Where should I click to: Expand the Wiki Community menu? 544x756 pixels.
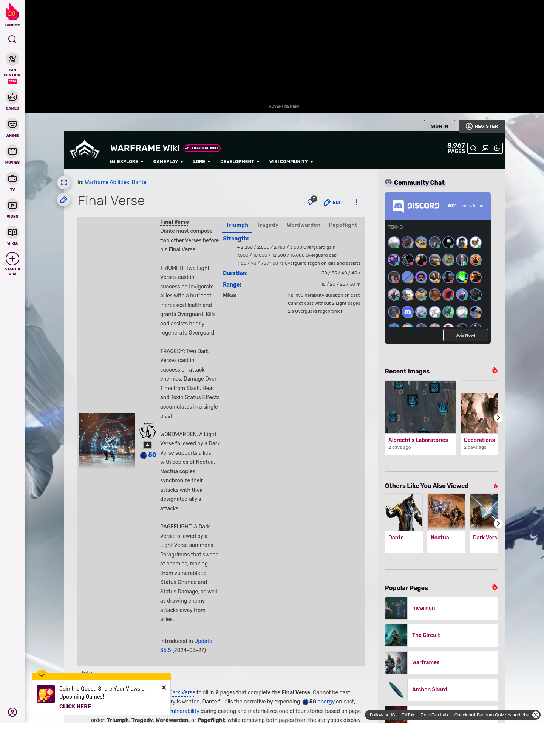click(291, 161)
